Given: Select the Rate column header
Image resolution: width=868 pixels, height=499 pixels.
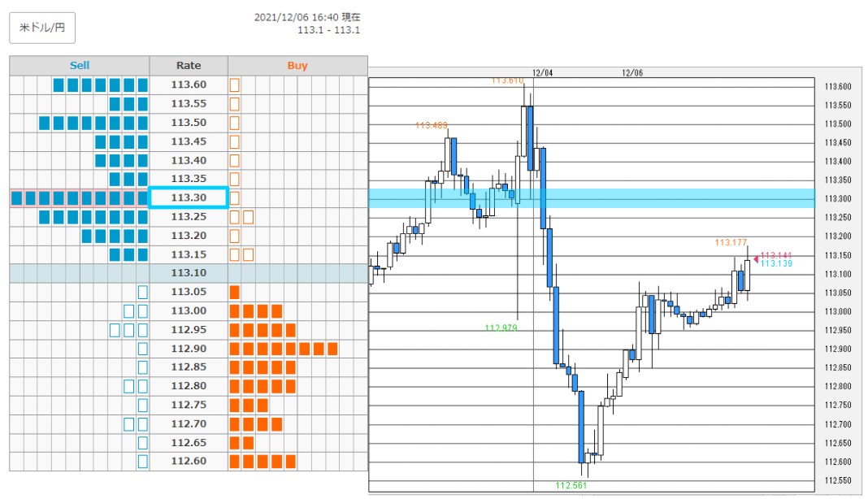Looking at the screenshot, I should tap(189, 65).
